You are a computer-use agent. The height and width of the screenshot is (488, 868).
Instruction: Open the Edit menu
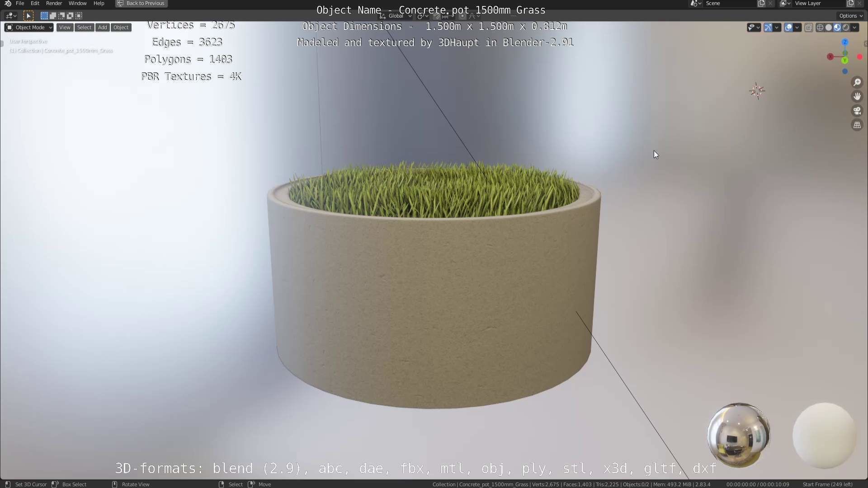coord(35,3)
